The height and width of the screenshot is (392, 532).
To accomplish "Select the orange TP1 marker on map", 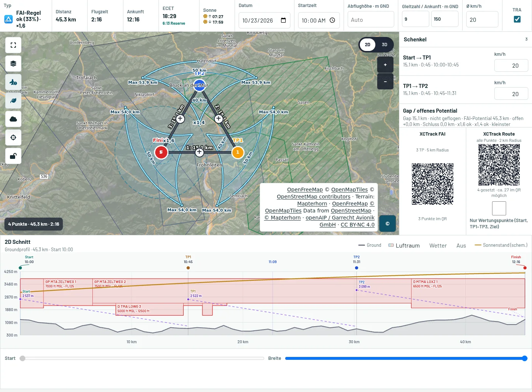I will pyautogui.click(x=238, y=152).
